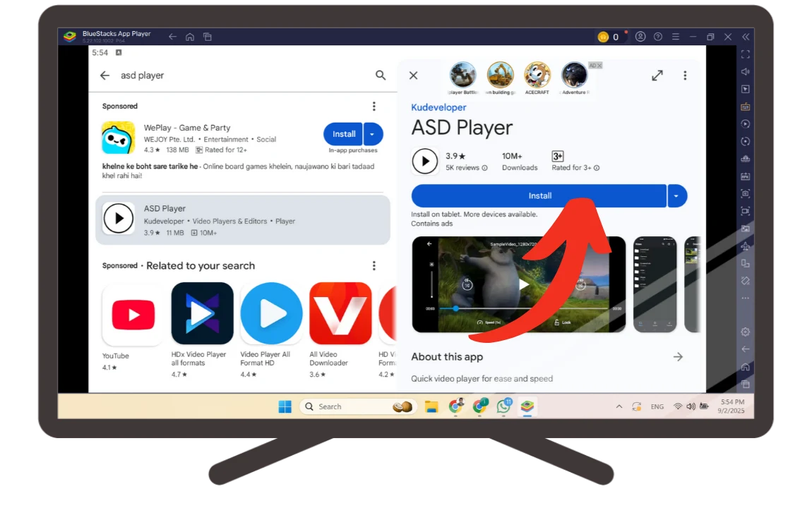The width and height of the screenshot is (812, 508).
Task: Open the more options dots in sidebar
Action: coord(745,298)
